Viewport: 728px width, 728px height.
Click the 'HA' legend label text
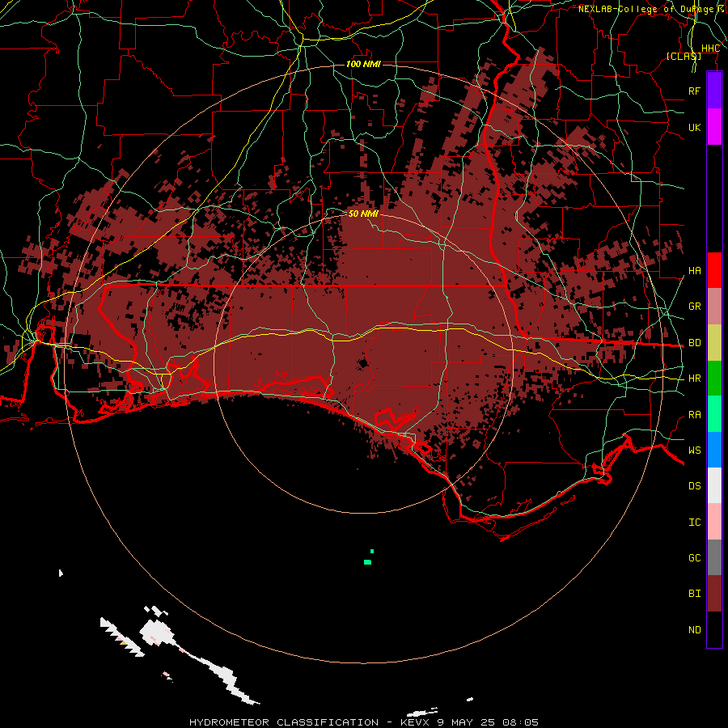tap(694, 271)
